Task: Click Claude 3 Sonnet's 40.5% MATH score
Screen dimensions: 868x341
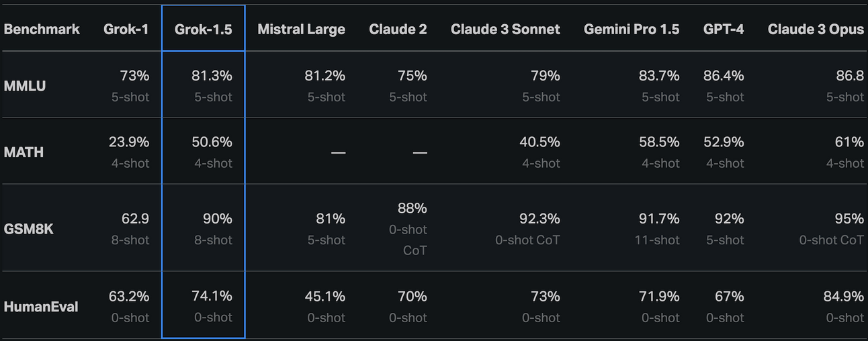Action: pos(539,142)
